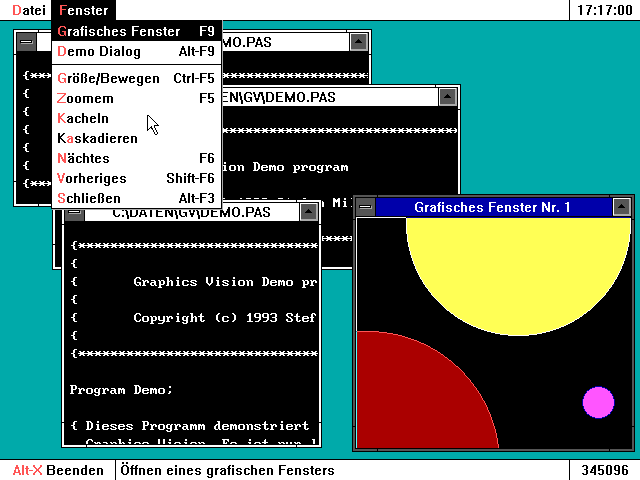Open the Grafisches Fenster Nr. 1 system menu icon
640x480 pixels.
coord(366,207)
